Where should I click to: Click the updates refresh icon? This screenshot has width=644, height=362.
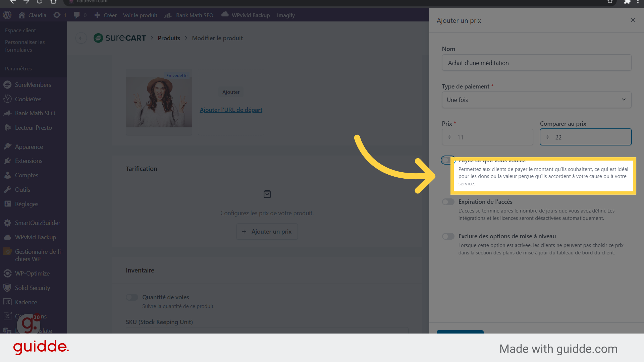click(x=57, y=15)
